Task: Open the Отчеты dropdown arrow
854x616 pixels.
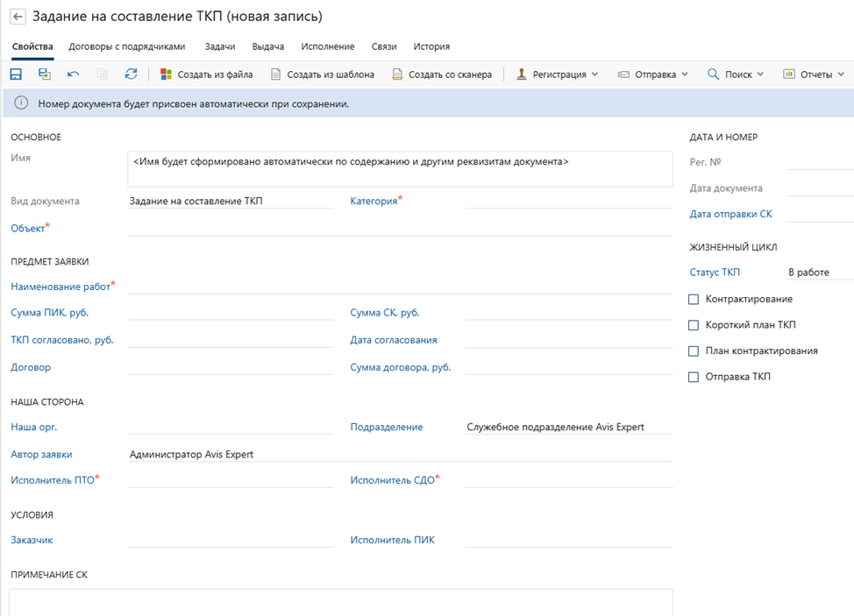Action: tap(841, 74)
